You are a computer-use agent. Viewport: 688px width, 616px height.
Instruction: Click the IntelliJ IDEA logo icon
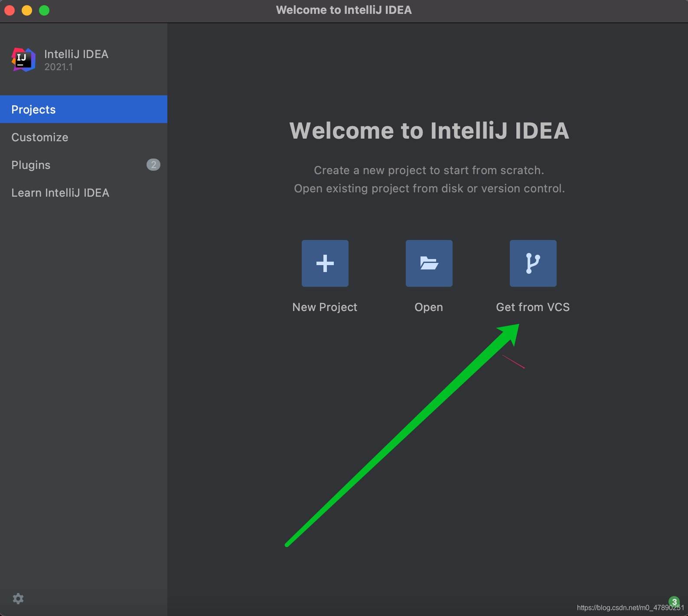click(23, 60)
